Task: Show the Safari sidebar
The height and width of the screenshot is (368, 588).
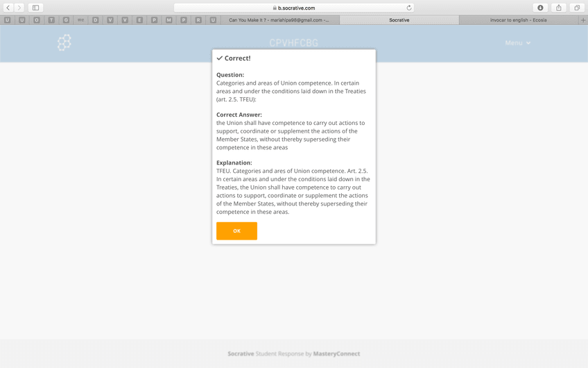Action: pyautogui.click(x=35, y=8)
